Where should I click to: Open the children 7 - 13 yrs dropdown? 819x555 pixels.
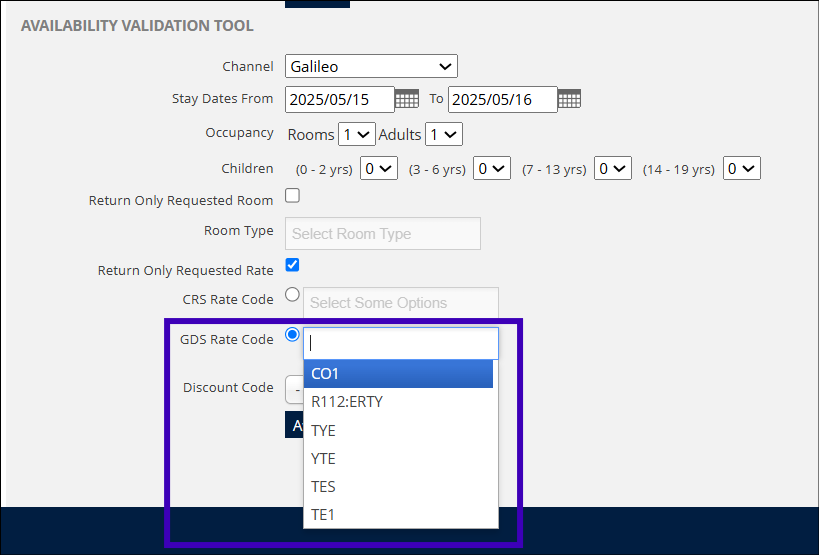(x=613, y=168)
